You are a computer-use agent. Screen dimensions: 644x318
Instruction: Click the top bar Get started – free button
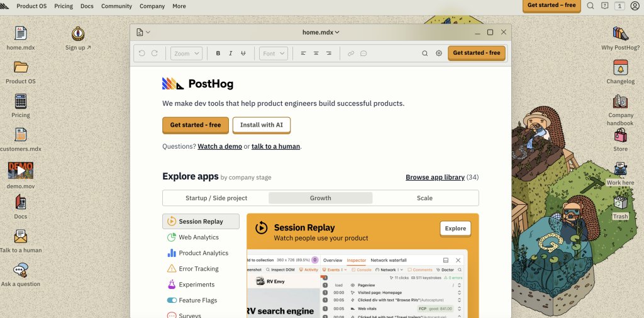coord(552,5)
